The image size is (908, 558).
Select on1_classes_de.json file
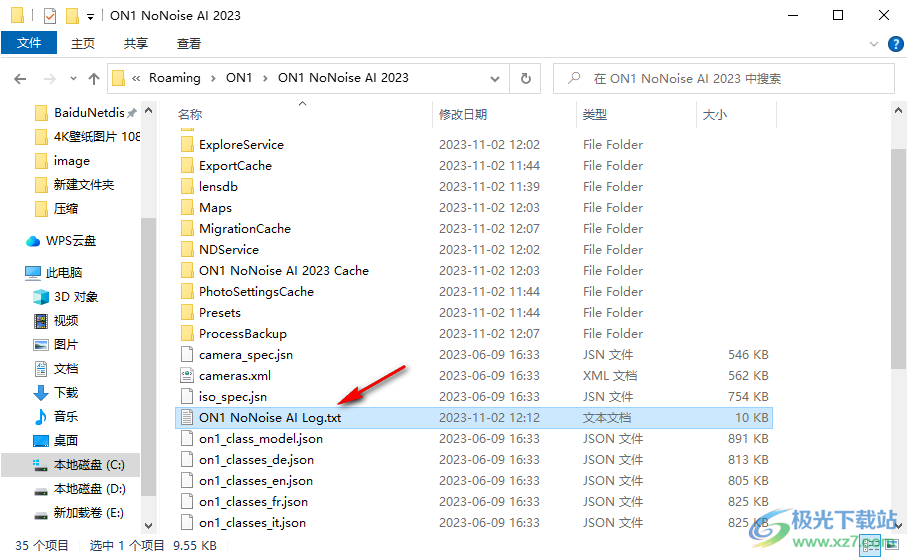(x=257, y=460)
